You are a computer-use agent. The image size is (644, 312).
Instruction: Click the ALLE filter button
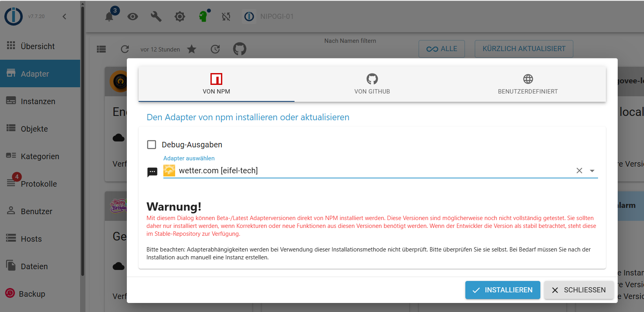(442, 49)
